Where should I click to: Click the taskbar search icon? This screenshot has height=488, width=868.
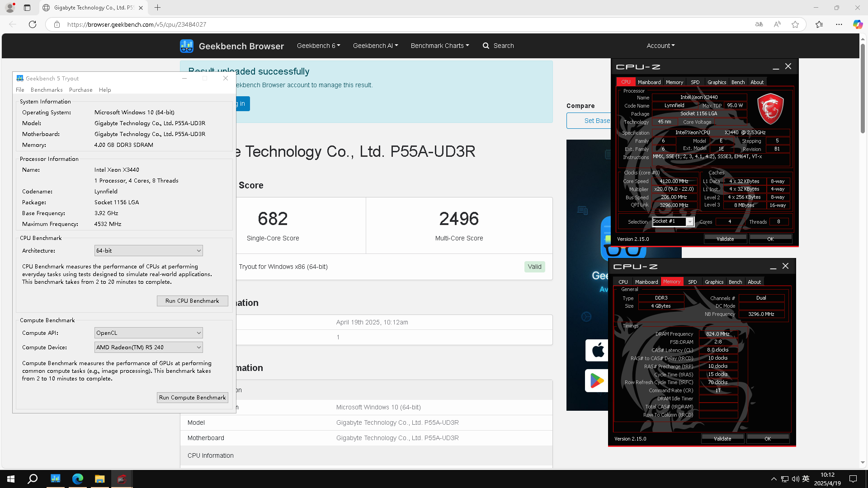pos(33,479)
